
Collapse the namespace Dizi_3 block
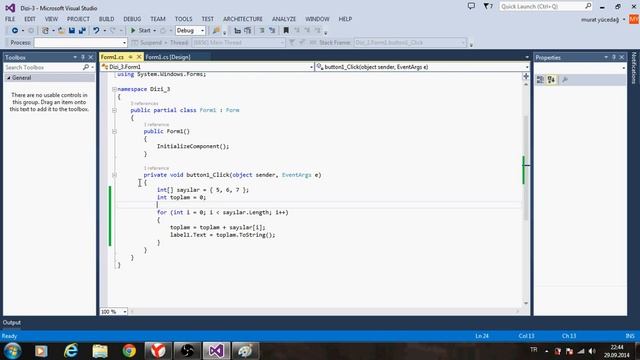[114, 89]
